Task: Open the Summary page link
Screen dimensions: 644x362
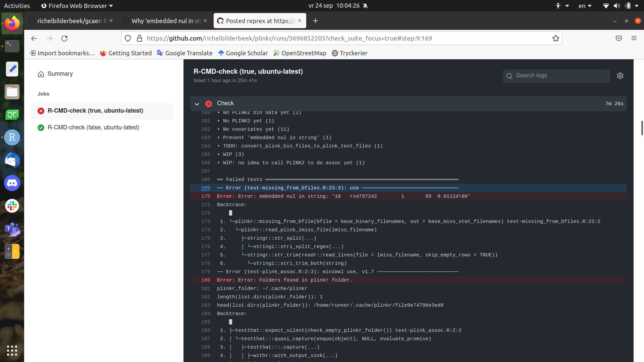Action: coord(60,74)
